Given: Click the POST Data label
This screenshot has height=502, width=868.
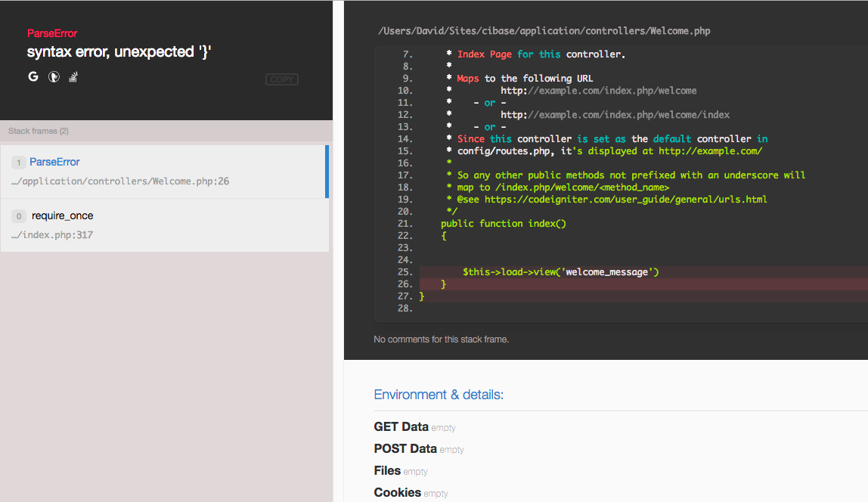Looking at the screenshot, I should (x=405, y=449).
